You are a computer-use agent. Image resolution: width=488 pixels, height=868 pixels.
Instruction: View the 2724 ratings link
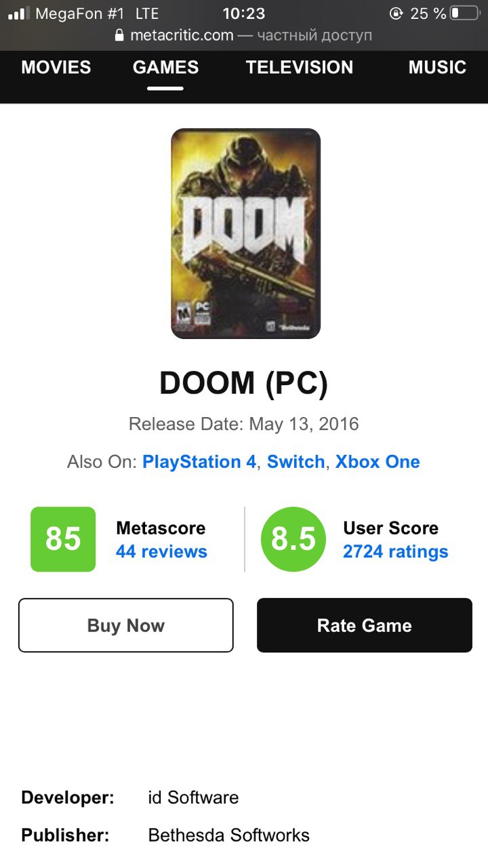[396, 551]
